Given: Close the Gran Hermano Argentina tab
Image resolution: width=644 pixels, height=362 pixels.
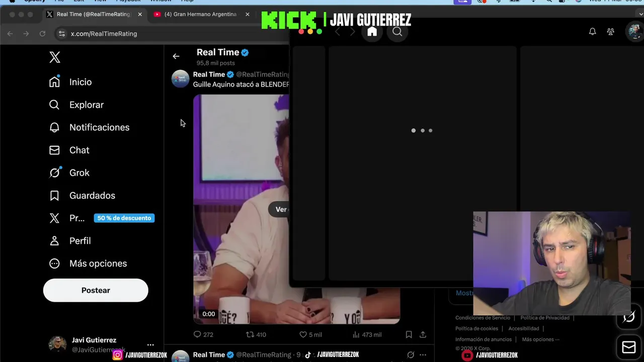Looking at the screenshot, I should [247, 14].
